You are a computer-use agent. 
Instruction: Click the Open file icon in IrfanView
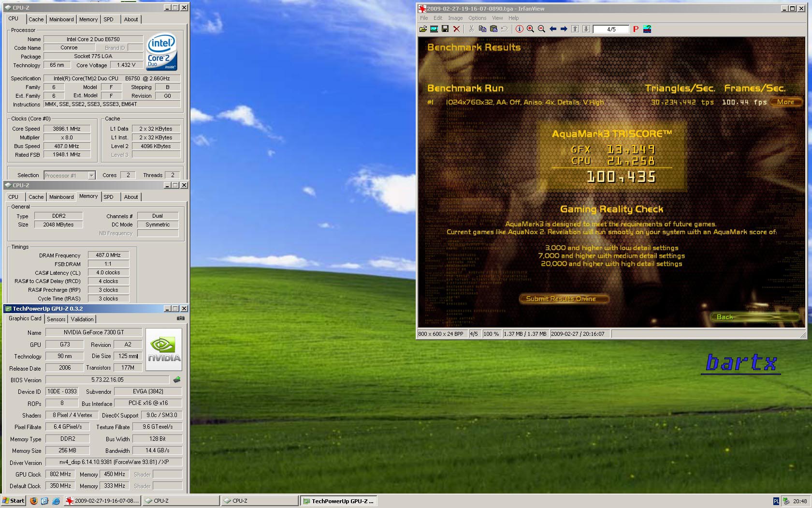[x=423, y=29]
